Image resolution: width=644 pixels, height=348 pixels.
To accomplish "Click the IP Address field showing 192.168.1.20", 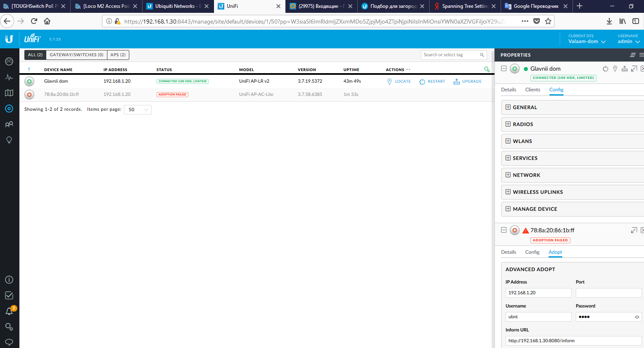I will 538,293.
